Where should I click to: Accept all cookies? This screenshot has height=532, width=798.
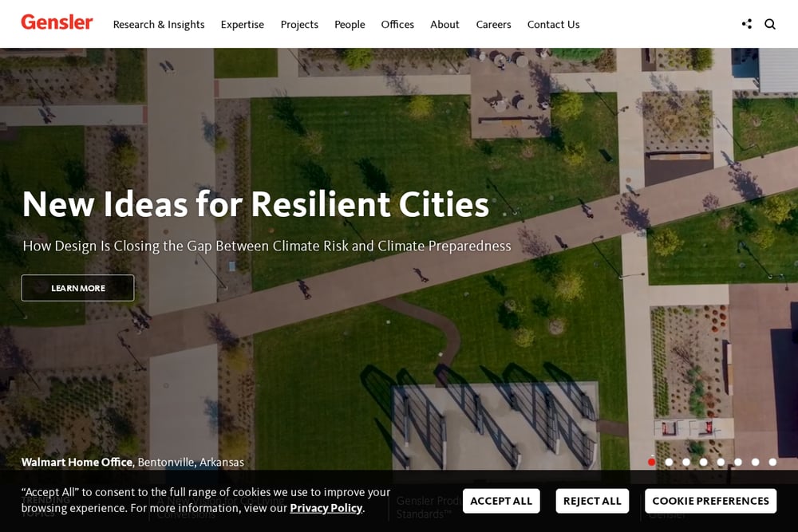(501, 501)
